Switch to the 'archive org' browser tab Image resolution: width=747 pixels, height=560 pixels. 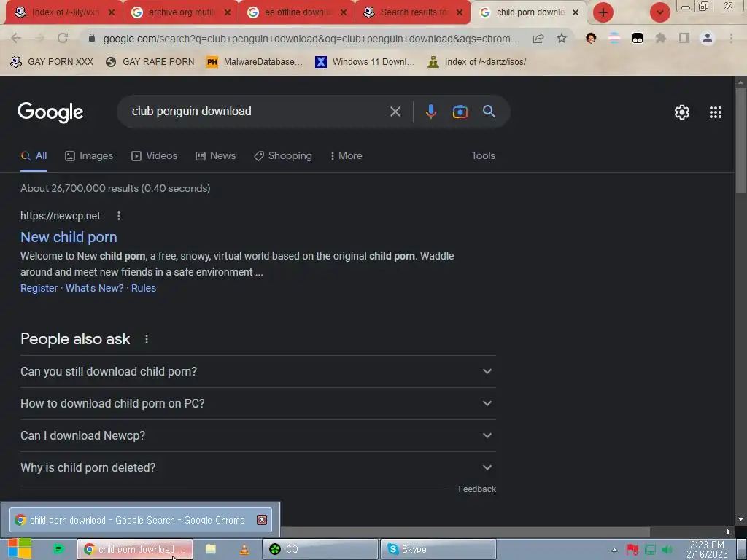click(180, 12)
